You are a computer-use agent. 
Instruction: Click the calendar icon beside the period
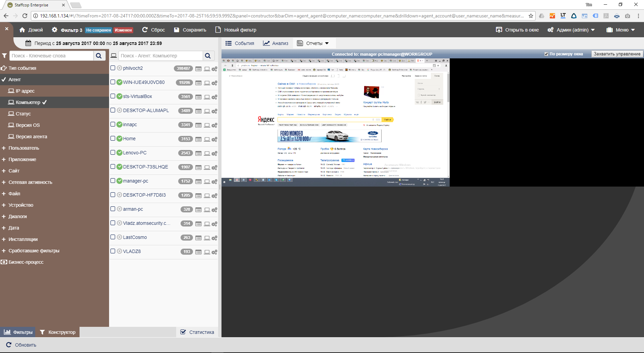[28, 43]
